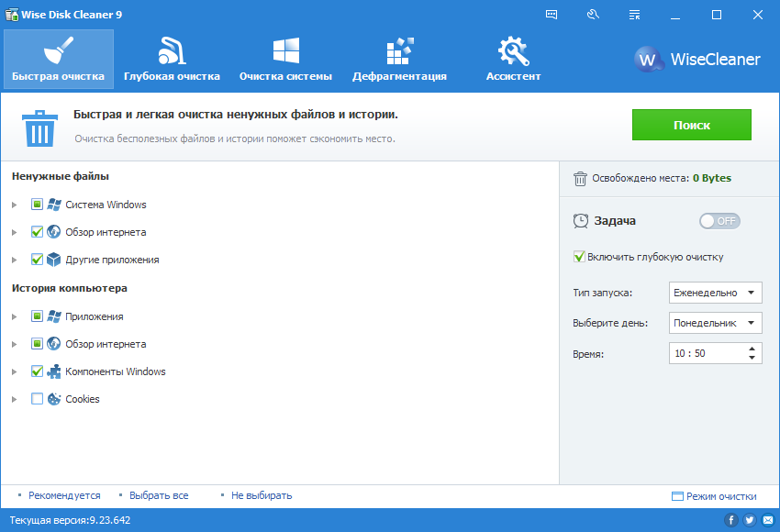The image size is (780, 532).
Task: Click the alarm clock icon beside Задача
Action: [x=581, y=221]
